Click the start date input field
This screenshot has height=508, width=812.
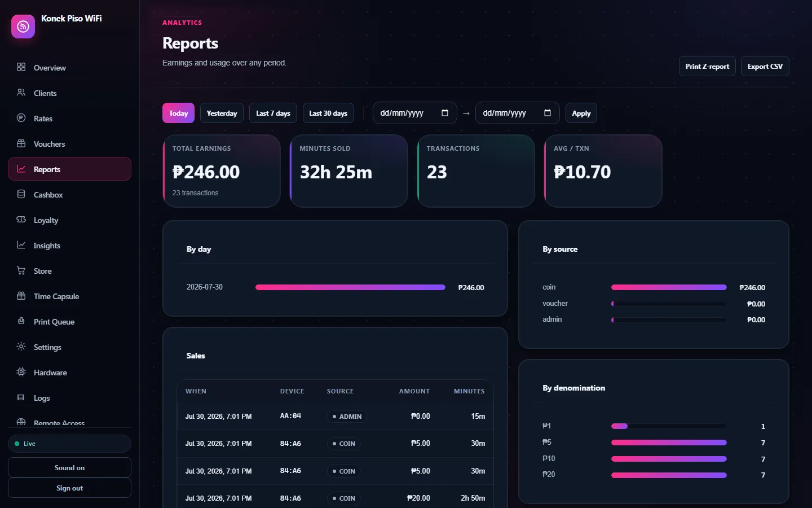414,113
